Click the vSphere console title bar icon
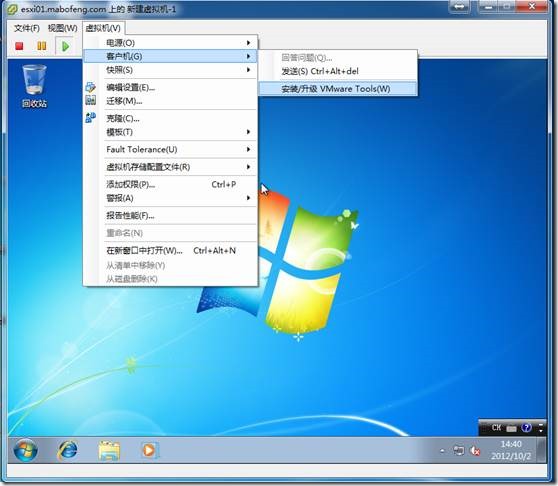The image size is (558, 486). pos(12,9)
